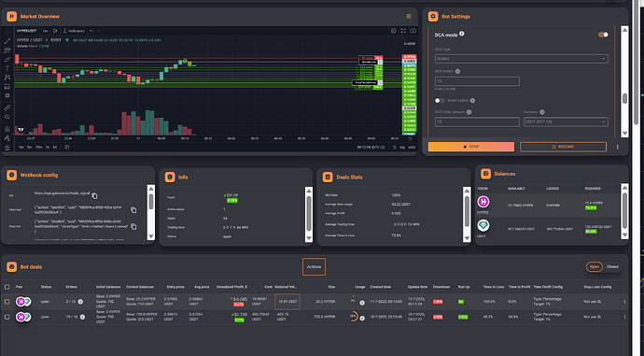Switch to Closed deals tab
Image resolution: width=644 pixels, height=356 pixels.
pyautogui.click(x=612, y=267)
